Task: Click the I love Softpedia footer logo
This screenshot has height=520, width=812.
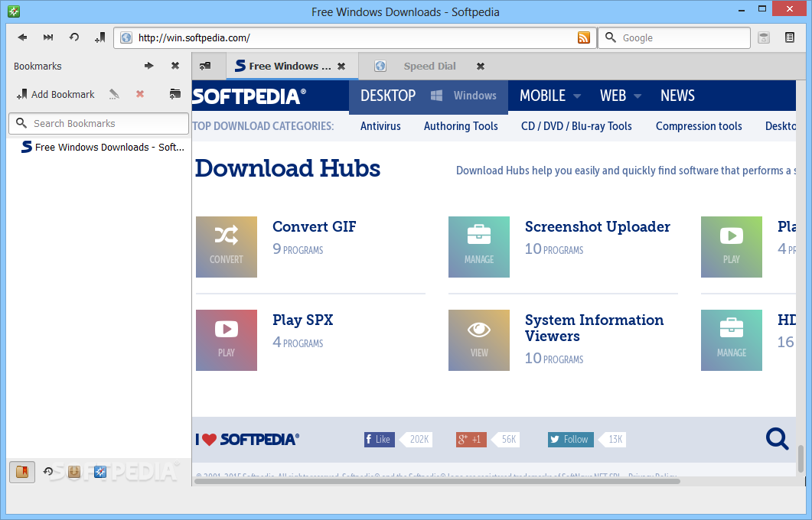Action: pos(247,439)
